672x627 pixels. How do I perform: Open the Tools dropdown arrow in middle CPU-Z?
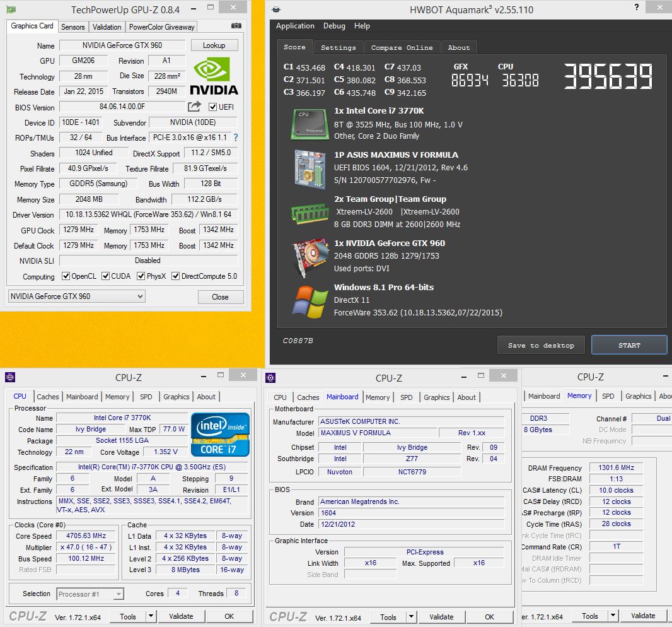coord(412,617)
